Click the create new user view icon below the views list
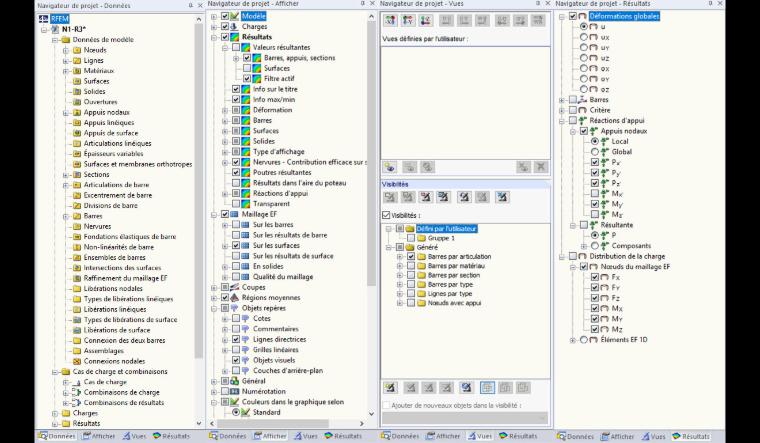Image resolution: width=760 pixels, height=443 pixels. click(390, 167)
